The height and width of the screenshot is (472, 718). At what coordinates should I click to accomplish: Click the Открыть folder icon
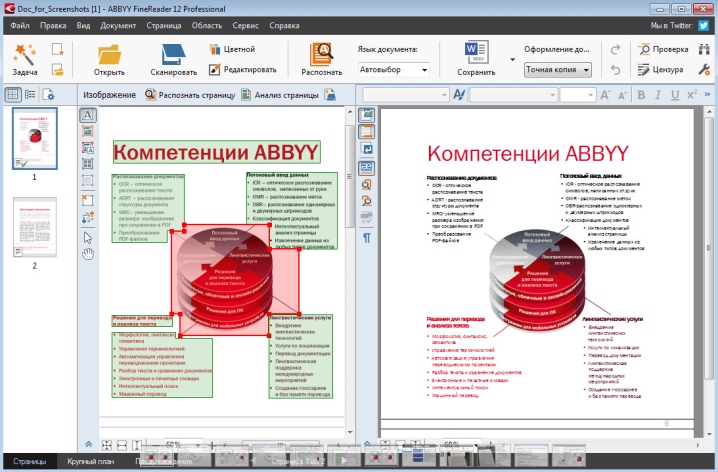(109, 54)
